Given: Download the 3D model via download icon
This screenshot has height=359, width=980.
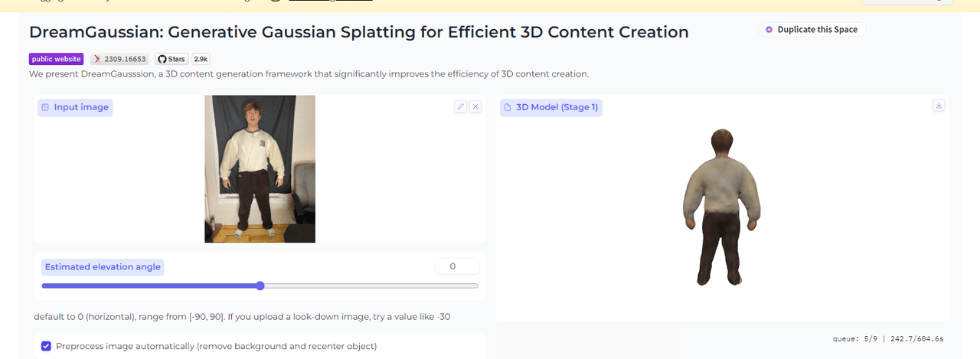Looking at the screenshot, I should [939, 106].
